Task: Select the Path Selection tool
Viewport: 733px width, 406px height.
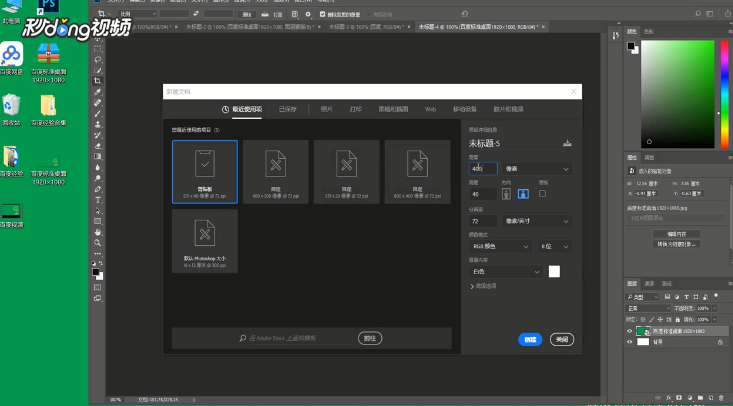Action: click(98, 210)
